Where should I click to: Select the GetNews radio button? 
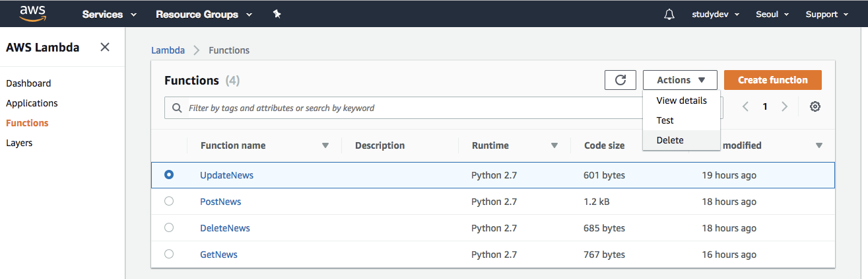169,254
